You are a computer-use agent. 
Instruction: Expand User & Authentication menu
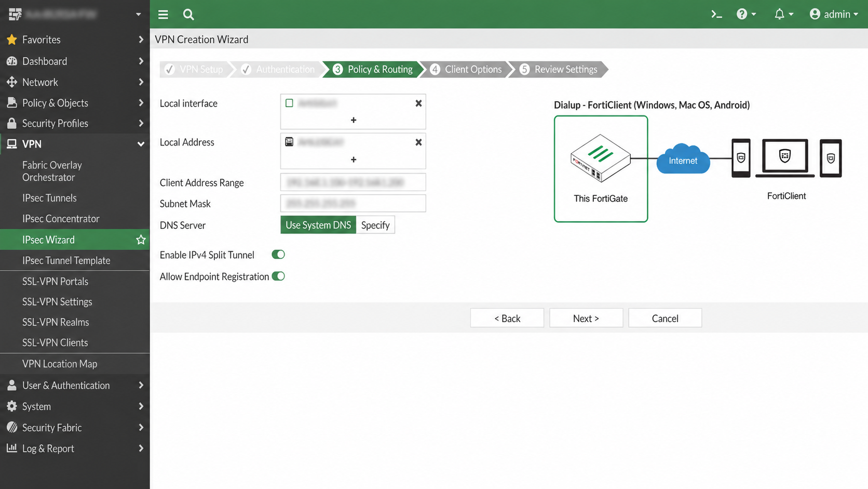tap(75, 386)
